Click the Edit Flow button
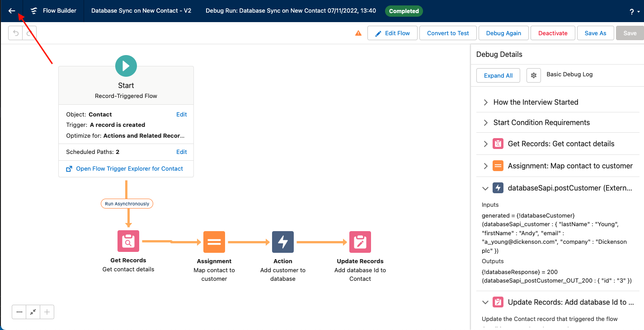The image size is (644, 330). tap(392, 33)
